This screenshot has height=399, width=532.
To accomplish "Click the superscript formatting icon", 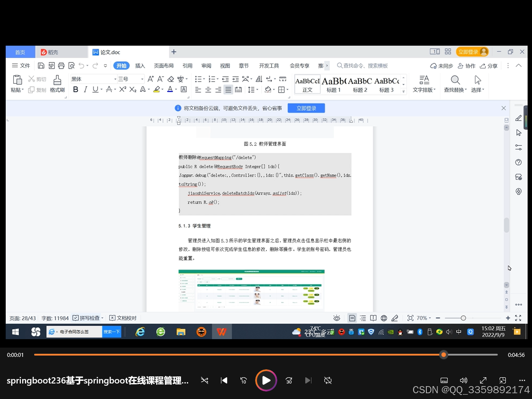I will click(x=123, y=90).
